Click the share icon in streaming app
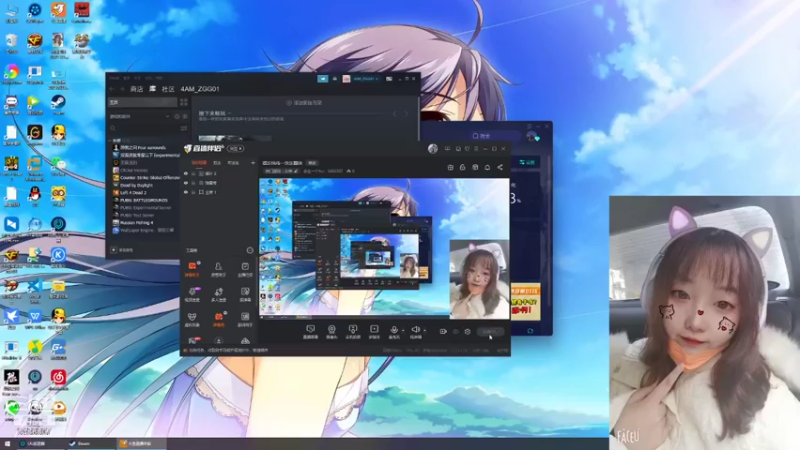This screenshot has height=450, width=800. click(500, 167)
